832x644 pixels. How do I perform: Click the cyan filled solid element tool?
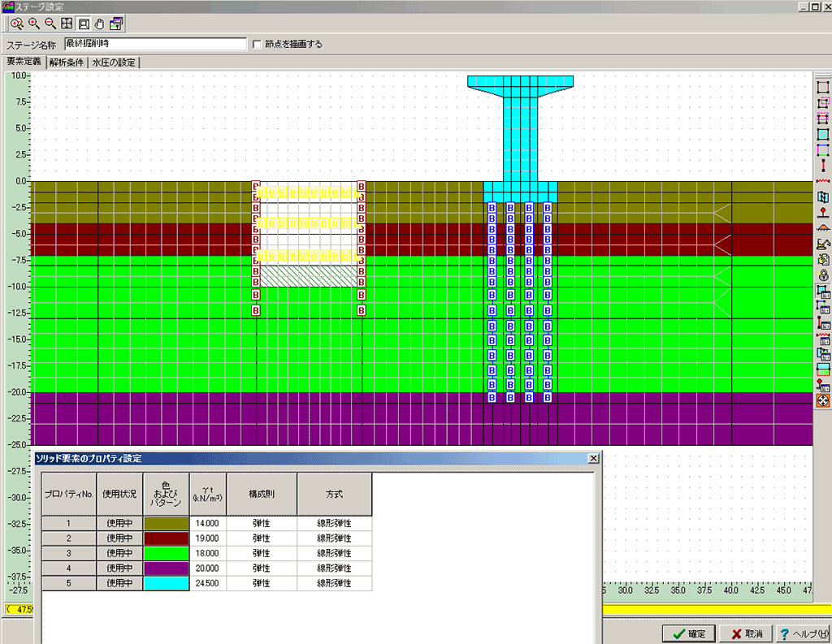tap(823, 134)
